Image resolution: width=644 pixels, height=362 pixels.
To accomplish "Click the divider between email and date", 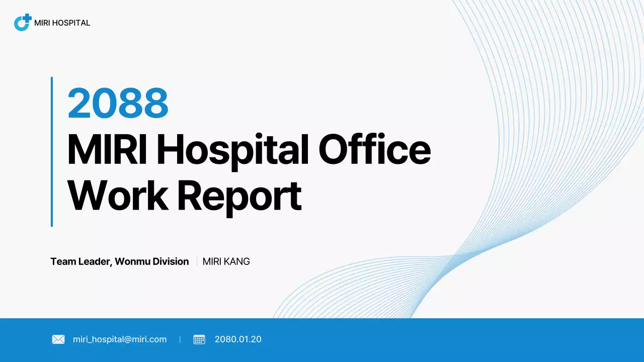I will pyautogui.click(x=180, y=339).
